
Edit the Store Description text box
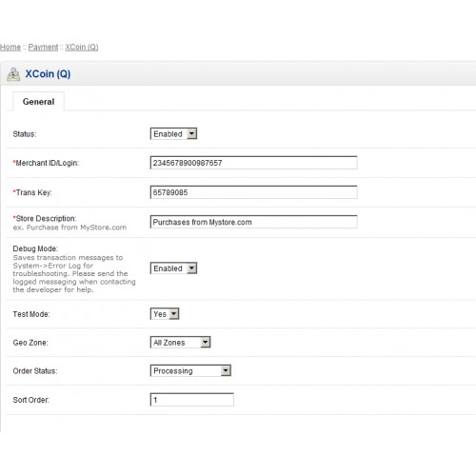[253, 222]
